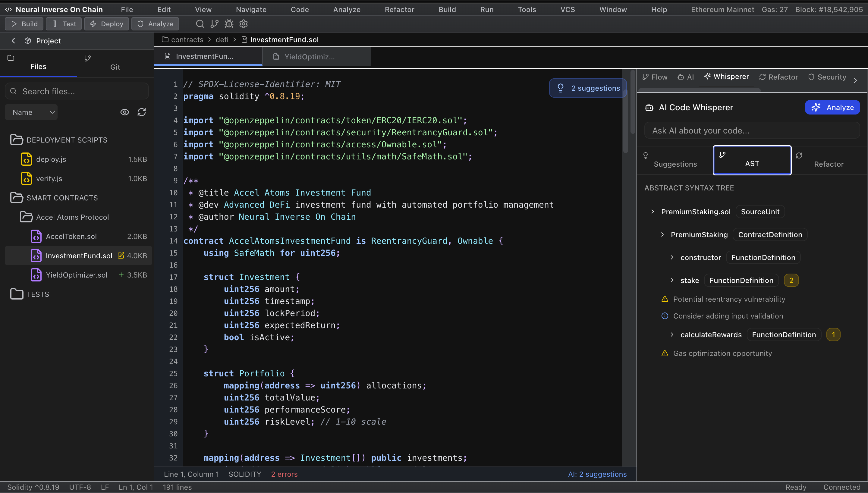Click the blue Analyze button in Whisperer

(832, 107)
